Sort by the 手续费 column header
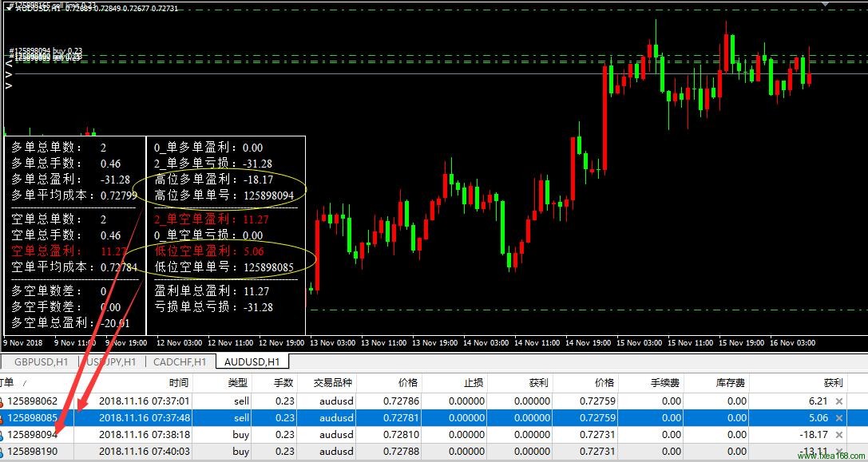This screenshot has height=462, width=868. (665, 383)
